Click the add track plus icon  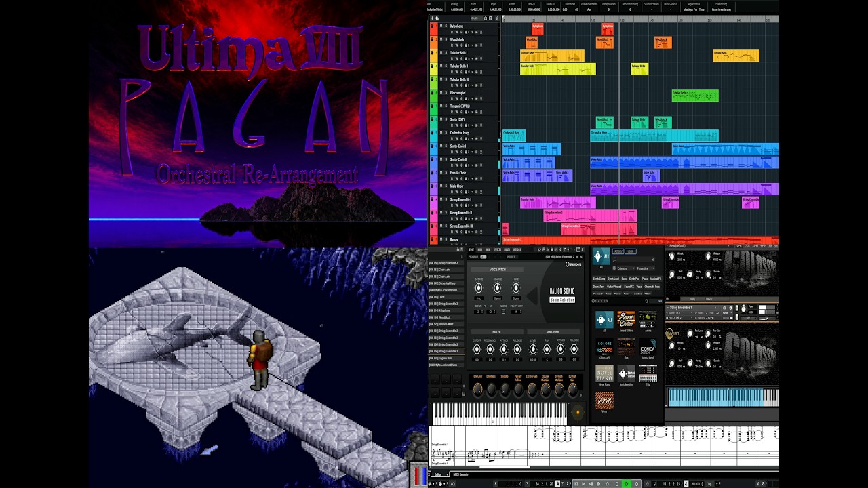[432, 18]
